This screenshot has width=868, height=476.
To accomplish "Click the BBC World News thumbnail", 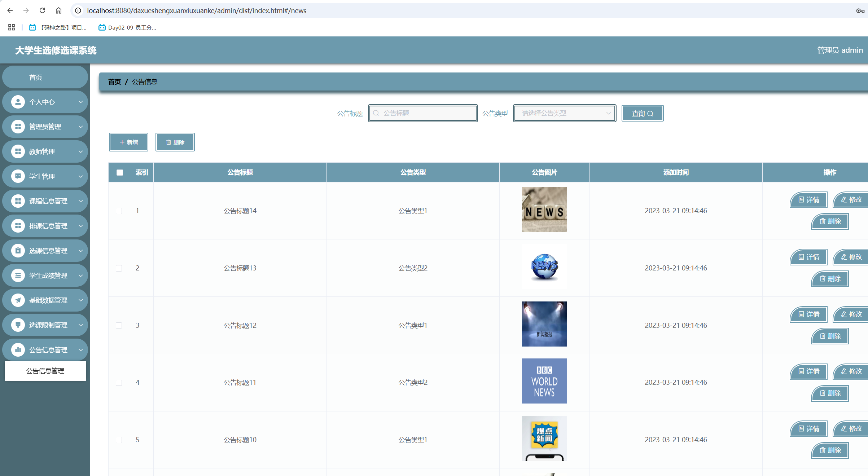I will click(544, 381).
